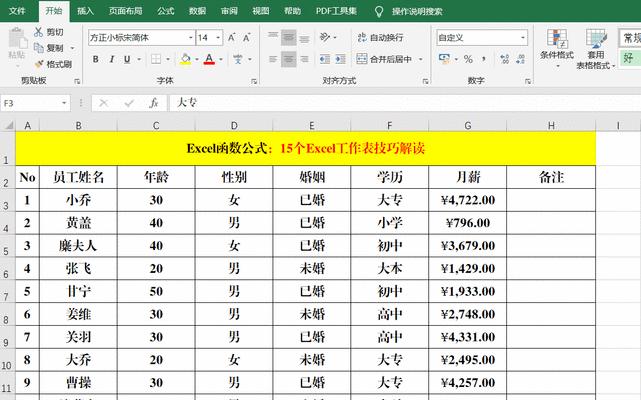Image resolution: width=641 pixels, height=400 pixels.
Task: Toggle Italic formatting
Action: click(112, 59)
